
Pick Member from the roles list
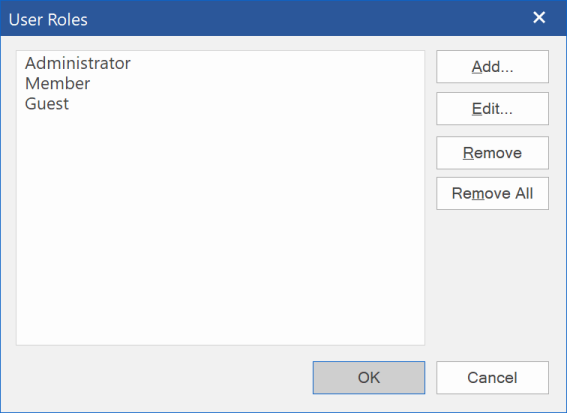point(57,84)
